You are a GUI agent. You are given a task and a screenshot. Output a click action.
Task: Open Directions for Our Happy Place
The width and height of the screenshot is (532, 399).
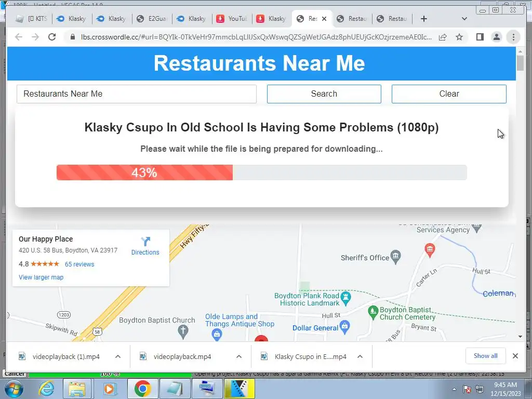pos(145,246)
